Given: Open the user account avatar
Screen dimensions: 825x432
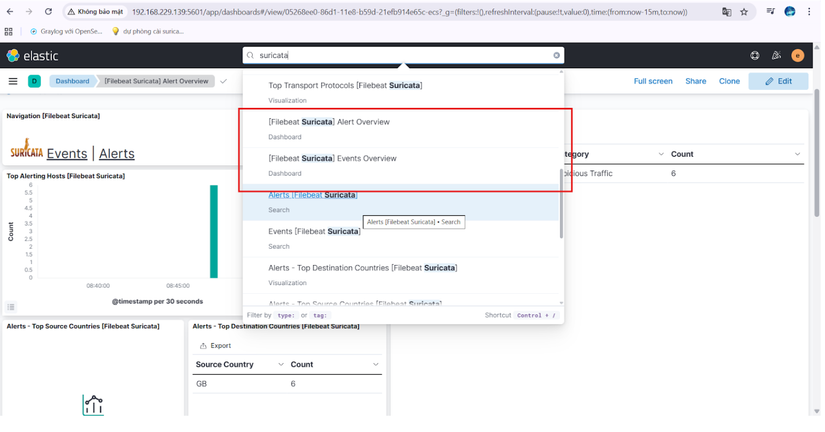Looking at the screenshot, I should [797, 56].
